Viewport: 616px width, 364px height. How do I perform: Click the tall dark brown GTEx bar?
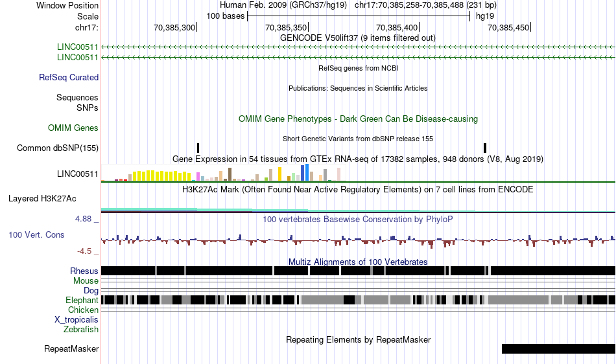[230, 174]
